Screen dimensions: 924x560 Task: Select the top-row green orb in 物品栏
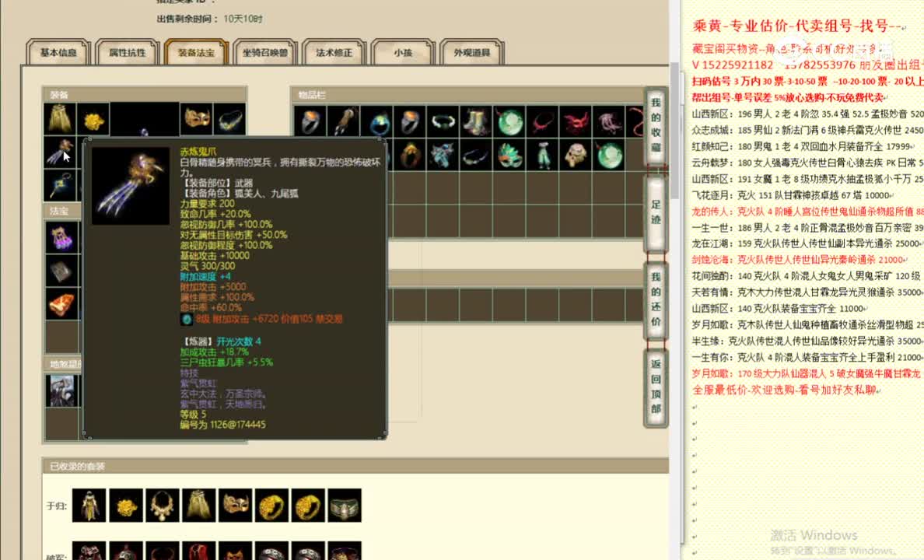click(x=509, y=121)
